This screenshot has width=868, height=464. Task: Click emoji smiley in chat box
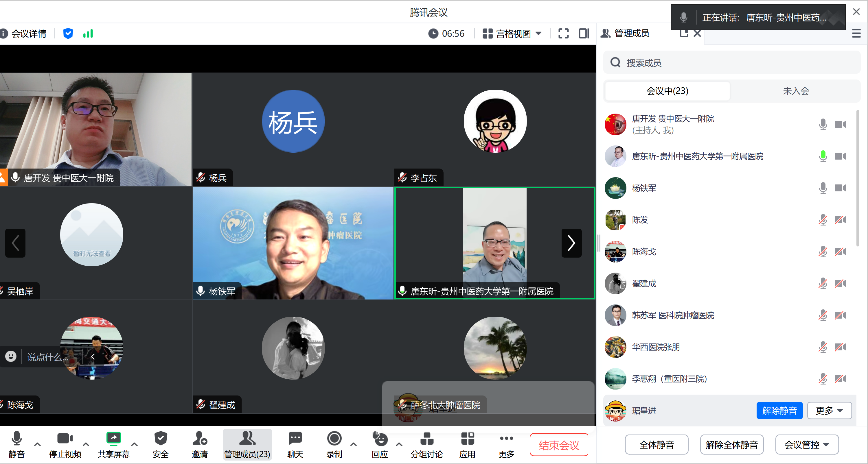point(11,356)
